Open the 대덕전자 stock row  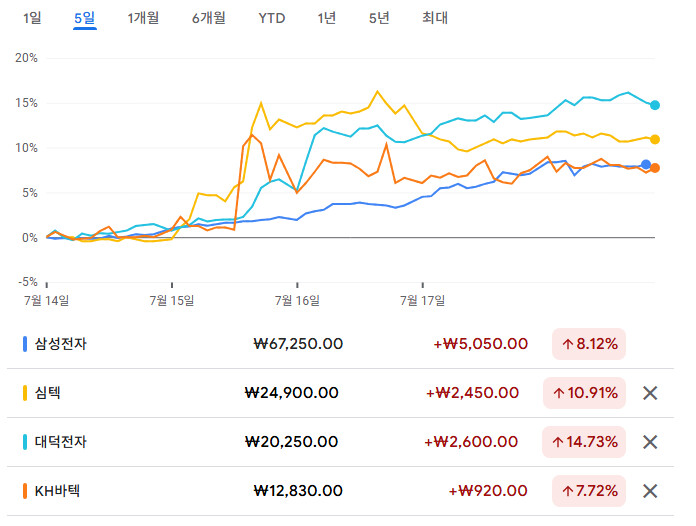(61, 442)
